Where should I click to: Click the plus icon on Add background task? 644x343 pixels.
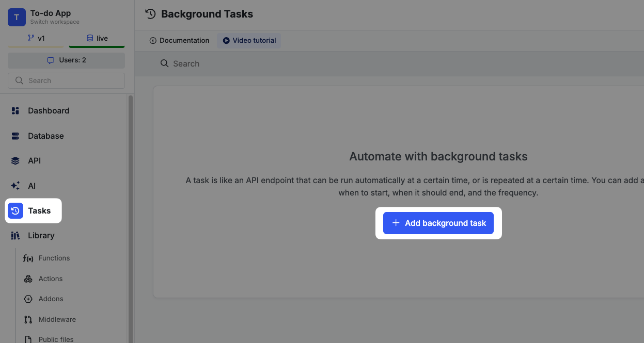(x=396, y=223)
